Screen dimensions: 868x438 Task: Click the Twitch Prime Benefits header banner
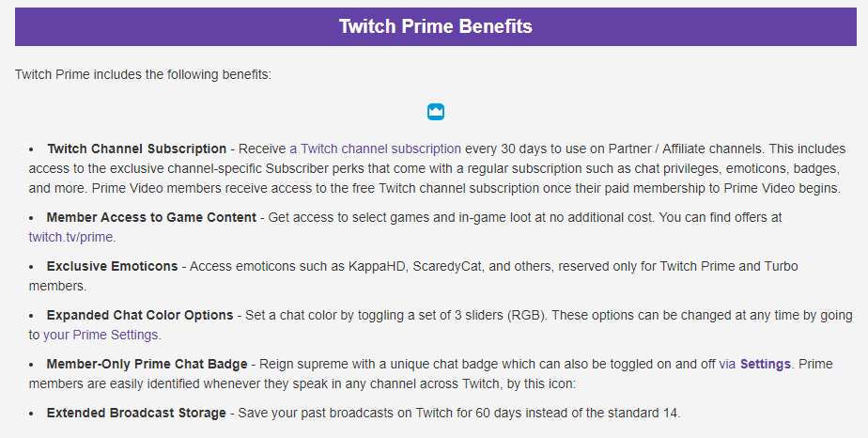(x=436, y=26)
